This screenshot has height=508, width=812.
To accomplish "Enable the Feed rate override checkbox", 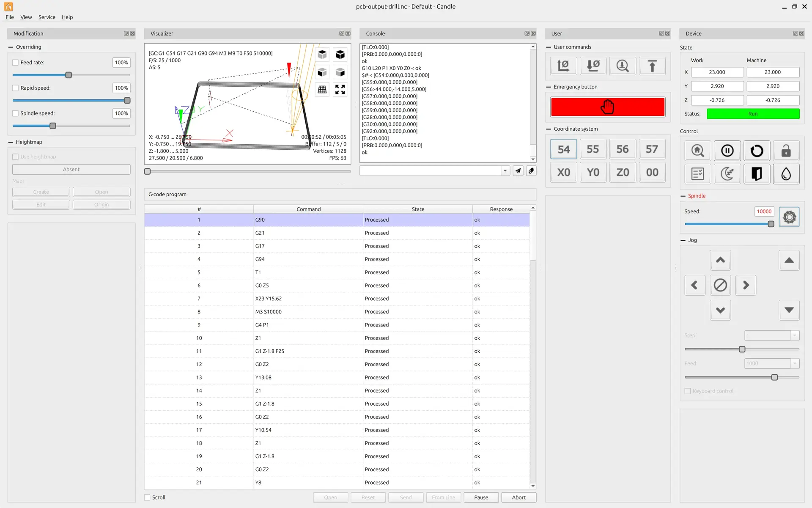I will click(16, 63).
